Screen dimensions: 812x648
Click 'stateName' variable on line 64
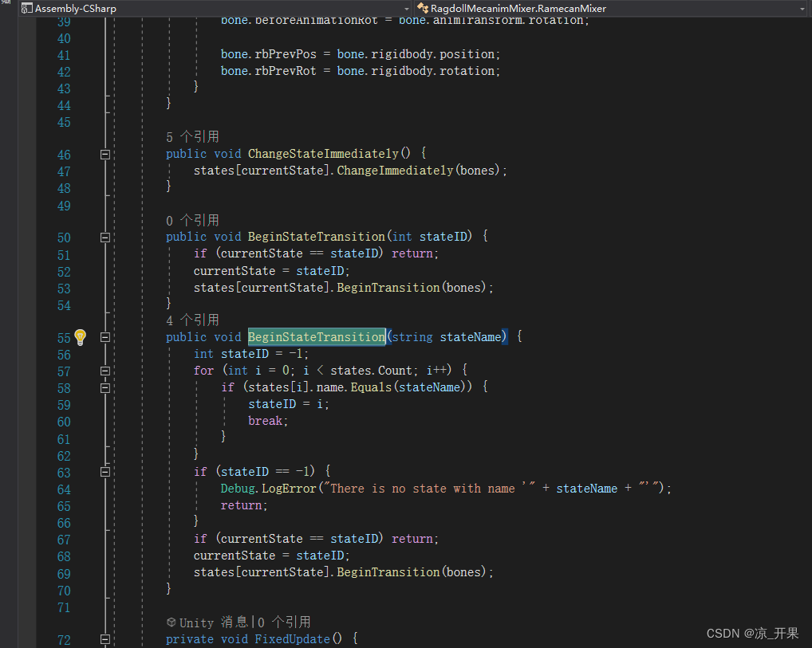coord(587,489)
